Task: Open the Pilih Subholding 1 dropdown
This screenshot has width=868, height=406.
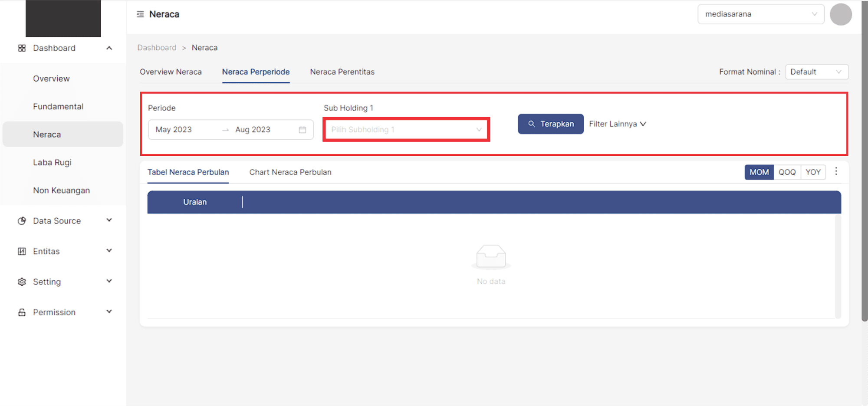Action: [x=406, y=130]
